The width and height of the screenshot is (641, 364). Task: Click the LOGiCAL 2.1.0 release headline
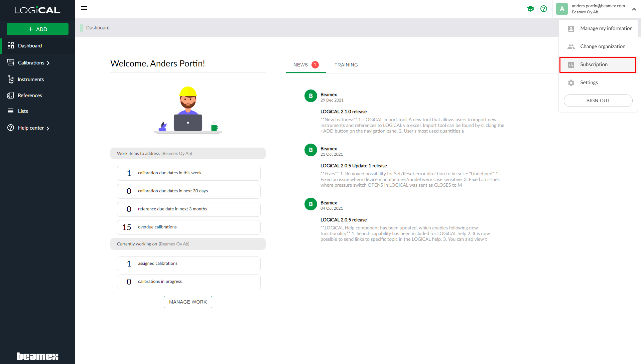(343, 112)
